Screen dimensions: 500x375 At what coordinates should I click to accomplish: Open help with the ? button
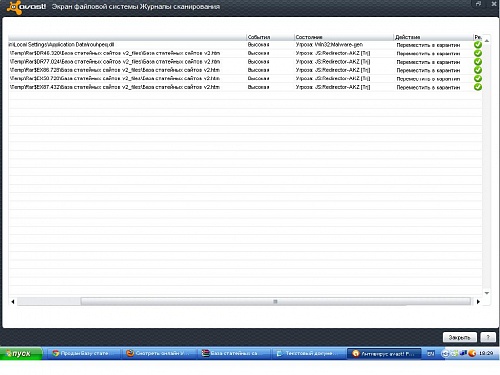tap(488, 338)
